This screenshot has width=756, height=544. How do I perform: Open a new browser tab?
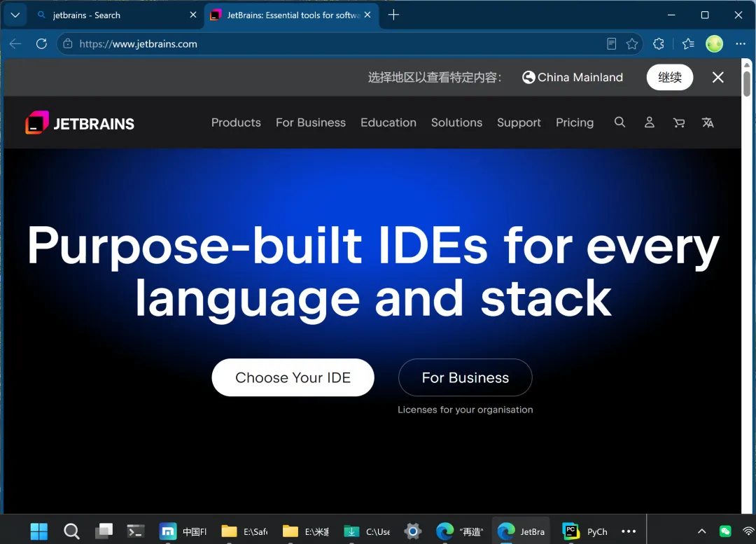click(393, 15)
